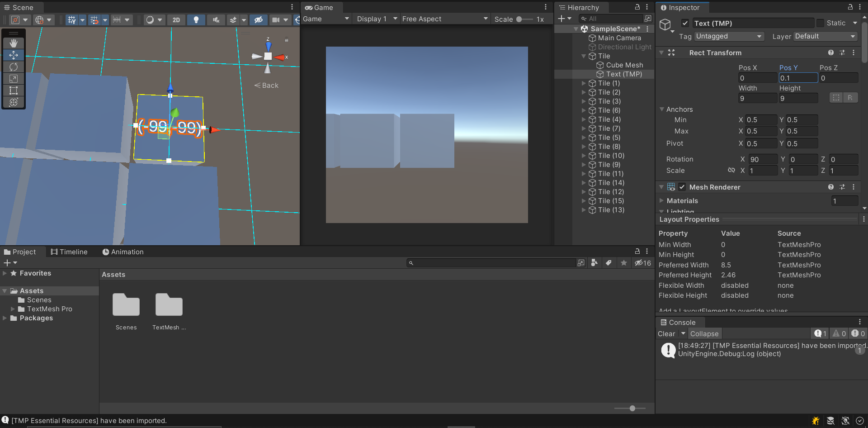The image size is (868, 428).
Task: Toggle the constrained proportions link icon for Scale
Action: point(731,170)
